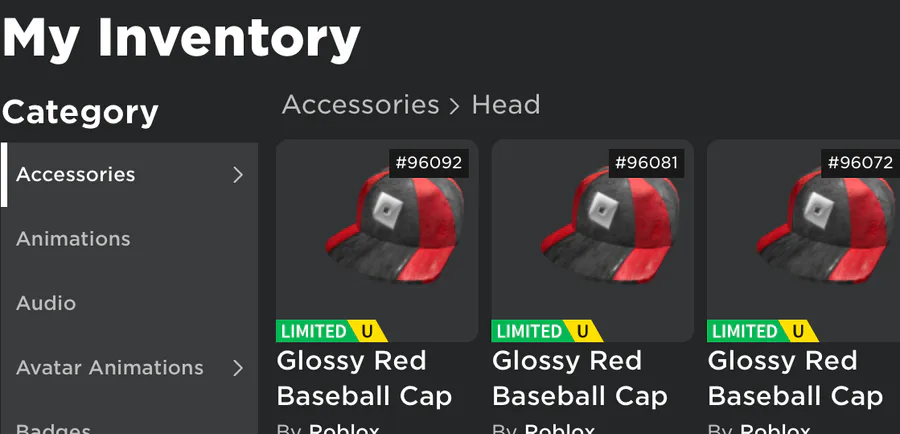Click the Accessories breadcrumb link
Viewport: 900px width, 434px height.
point(360,105)
